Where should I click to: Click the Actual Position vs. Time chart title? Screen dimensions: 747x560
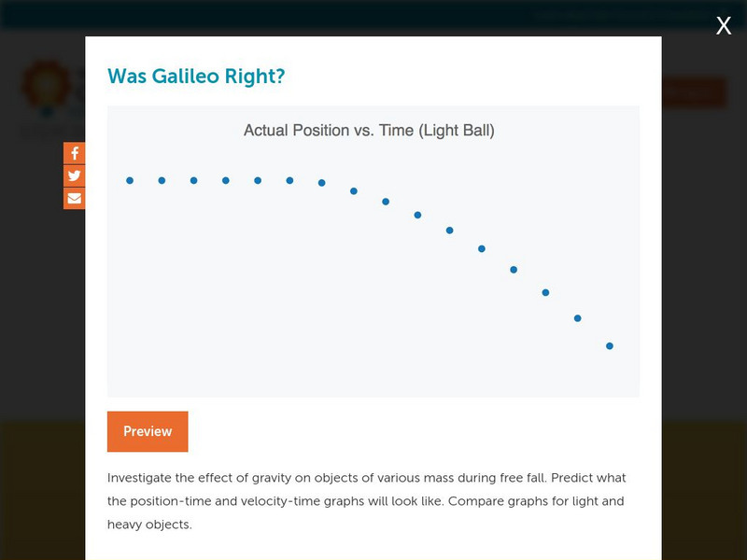[x=369, y=131]
